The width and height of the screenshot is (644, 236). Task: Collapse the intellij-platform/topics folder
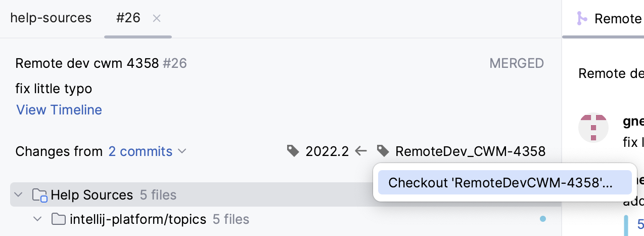pyautogui.click(x=37, y=219)
